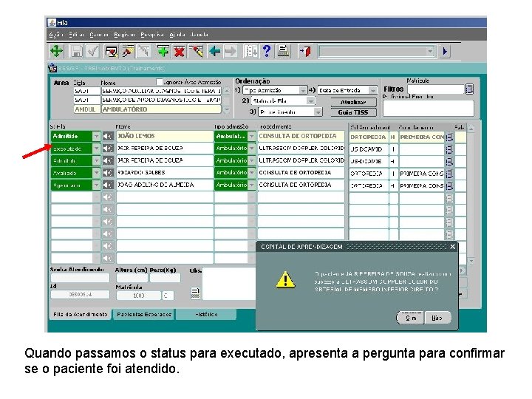Click the red X delete-record icon

[179, 52]
